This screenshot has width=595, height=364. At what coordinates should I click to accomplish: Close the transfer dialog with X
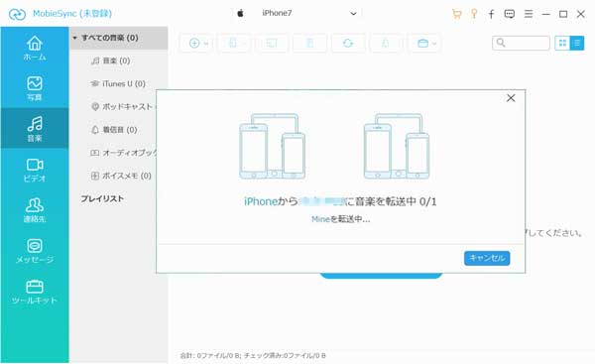[511, 98]
